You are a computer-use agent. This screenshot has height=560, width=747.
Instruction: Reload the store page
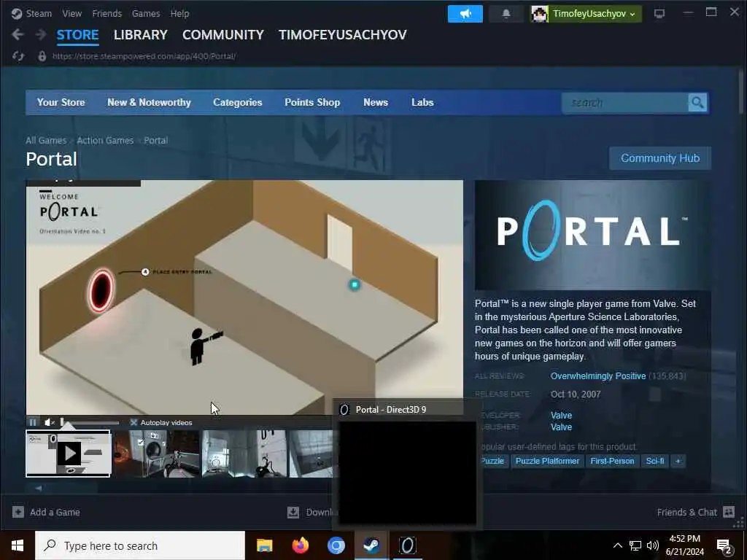[18, 56]
